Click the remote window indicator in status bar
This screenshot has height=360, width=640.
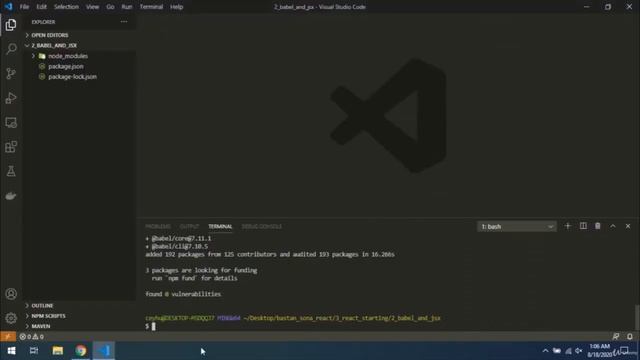[x=8, y=337]
